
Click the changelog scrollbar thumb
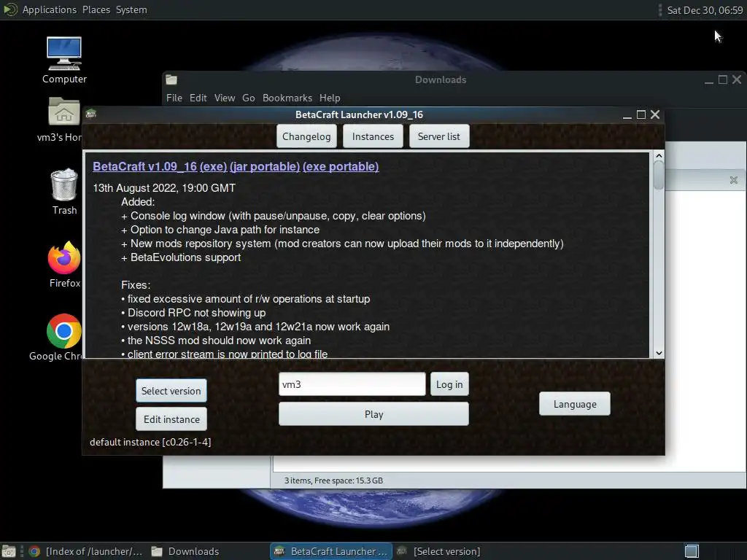click(x=659, y=175)
